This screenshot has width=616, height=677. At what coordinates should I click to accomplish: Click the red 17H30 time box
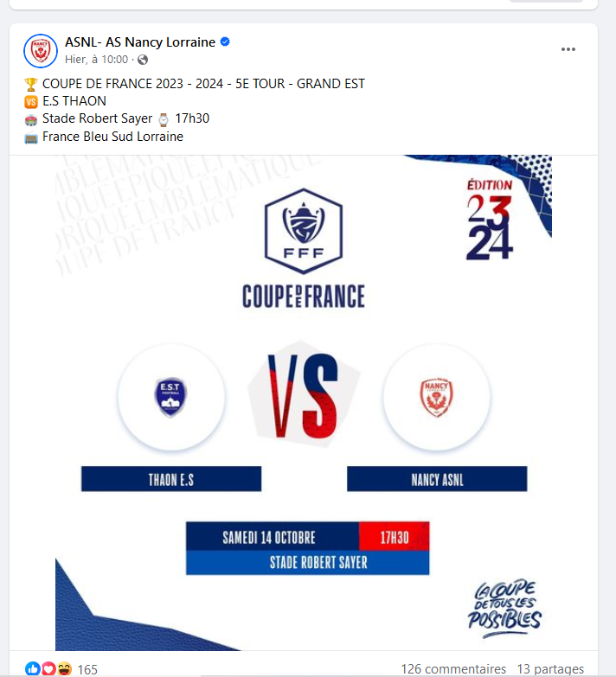394,536
